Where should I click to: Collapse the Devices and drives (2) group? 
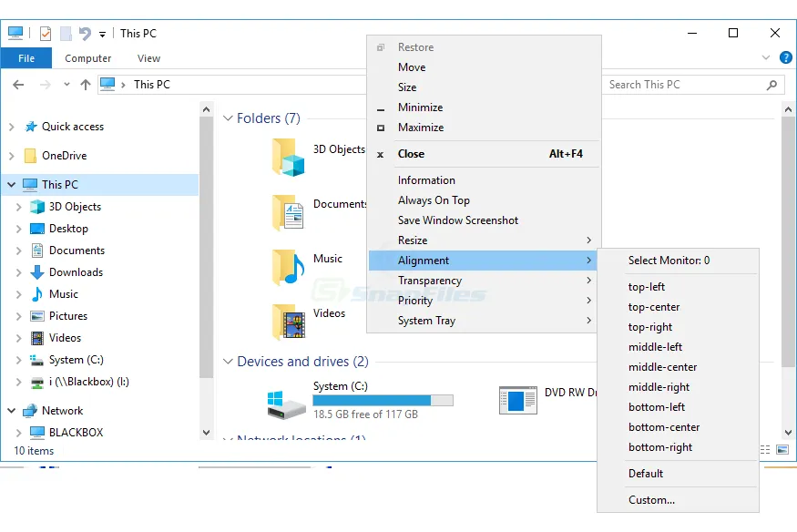point(228,362)
